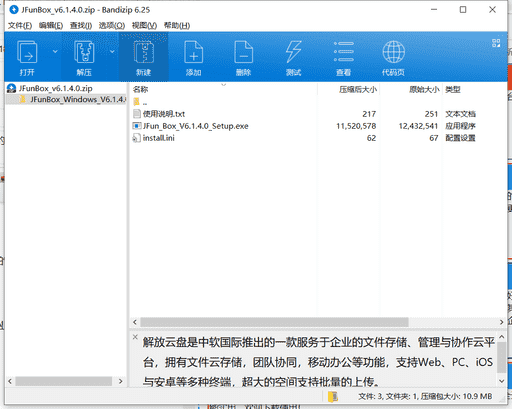The width and height of the screenshot is (512, 409).
Task: Click the Extract (解压) toolbar icon
Action: (84, 52)
